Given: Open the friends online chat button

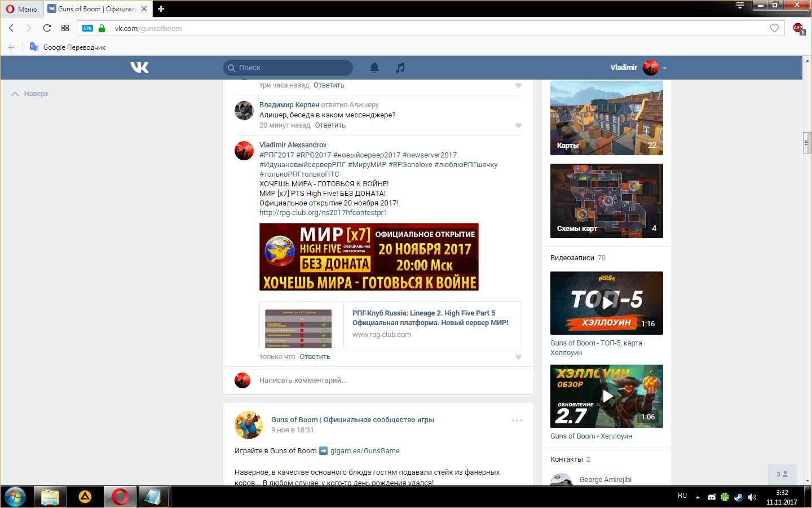Looking at the screenshot, I should [x=782, y=474].
